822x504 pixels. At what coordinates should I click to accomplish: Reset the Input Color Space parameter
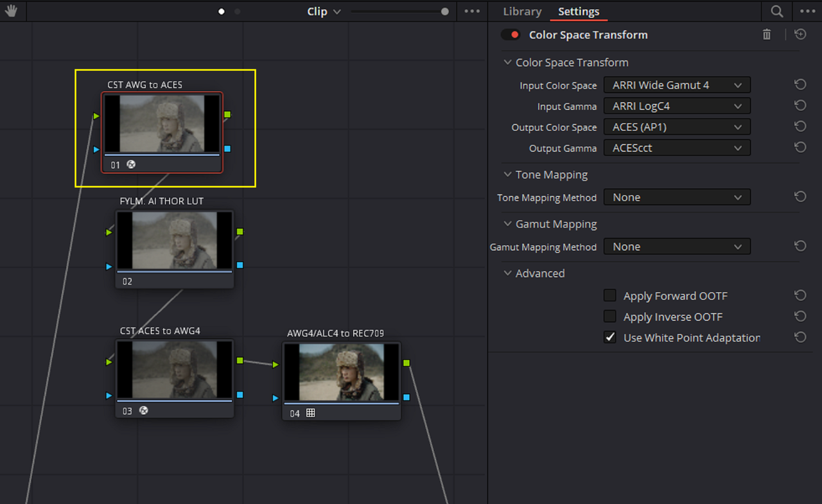pyautogui.click(x=800, y=85)
